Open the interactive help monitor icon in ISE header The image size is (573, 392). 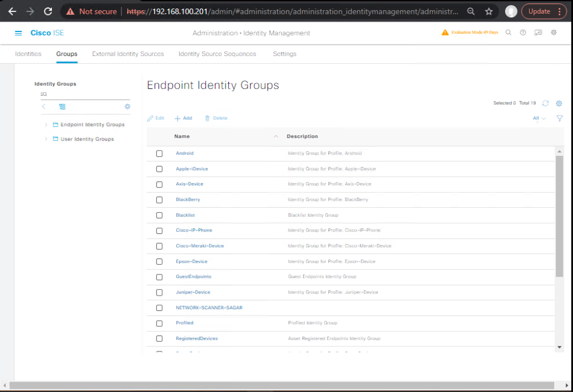538,33
